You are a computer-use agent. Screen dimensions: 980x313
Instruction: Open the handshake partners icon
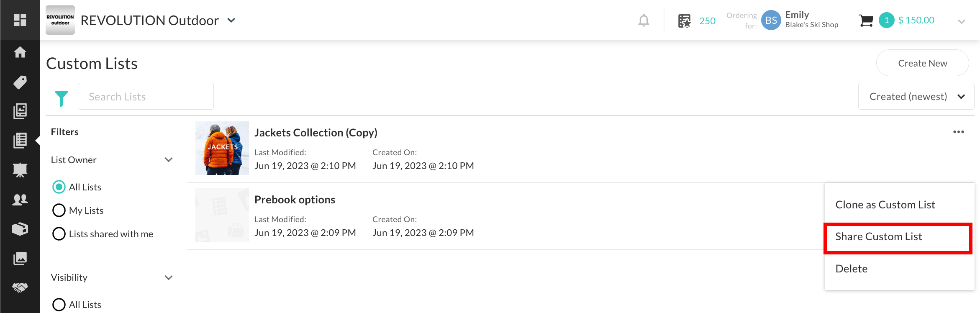tap(19, 287)
